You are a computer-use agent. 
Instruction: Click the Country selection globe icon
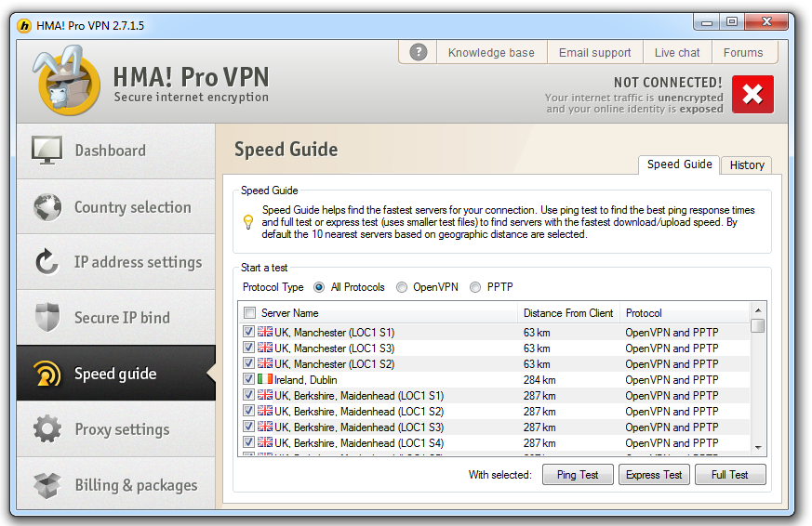click(x=47, y=207)
